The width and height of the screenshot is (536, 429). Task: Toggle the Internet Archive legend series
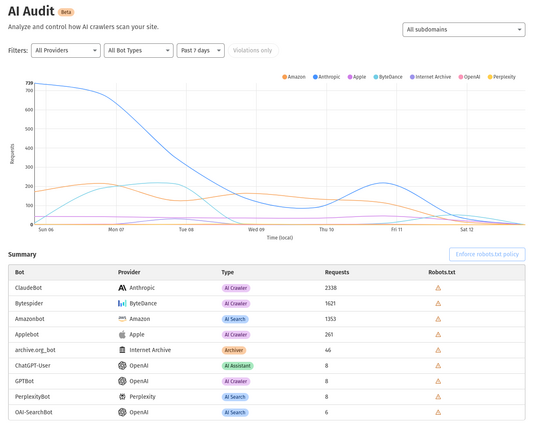pyautogui.click(x=430, y=77)
